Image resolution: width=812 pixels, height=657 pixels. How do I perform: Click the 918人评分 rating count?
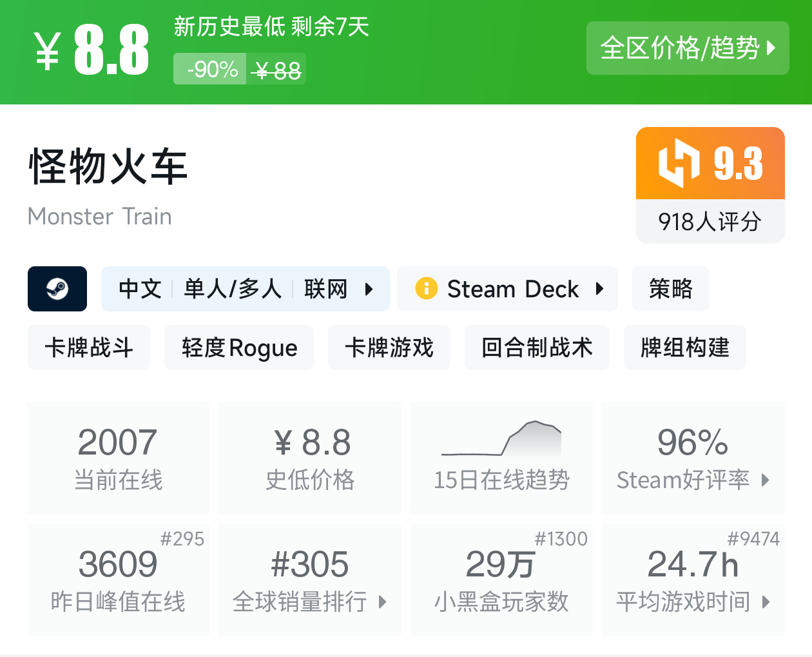coord(710,222)
